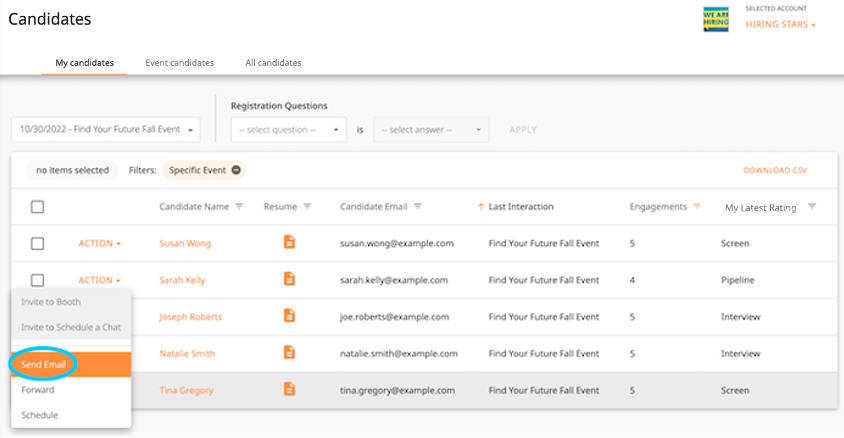Image resolution: width=844 pixels, height=438 pixels.
Task: Open the Action menu for Sarah Kelly
Action: 100,280
